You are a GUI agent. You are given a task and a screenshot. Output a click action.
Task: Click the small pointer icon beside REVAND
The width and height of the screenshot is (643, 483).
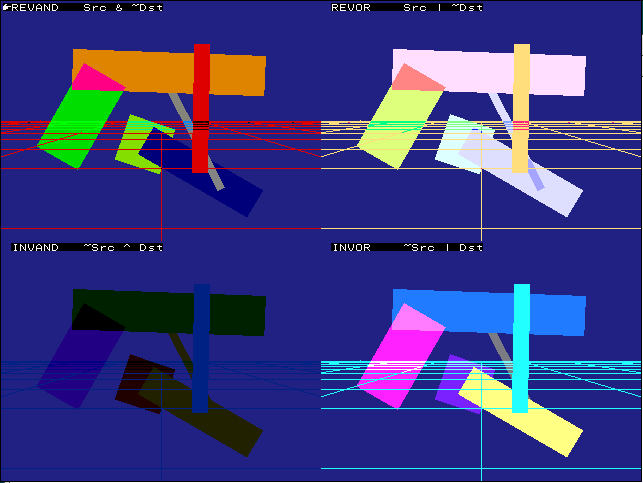coord(5,6)
